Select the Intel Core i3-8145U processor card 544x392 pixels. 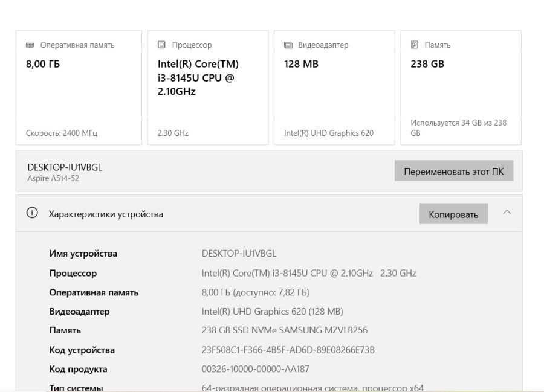tap(207, 88)
